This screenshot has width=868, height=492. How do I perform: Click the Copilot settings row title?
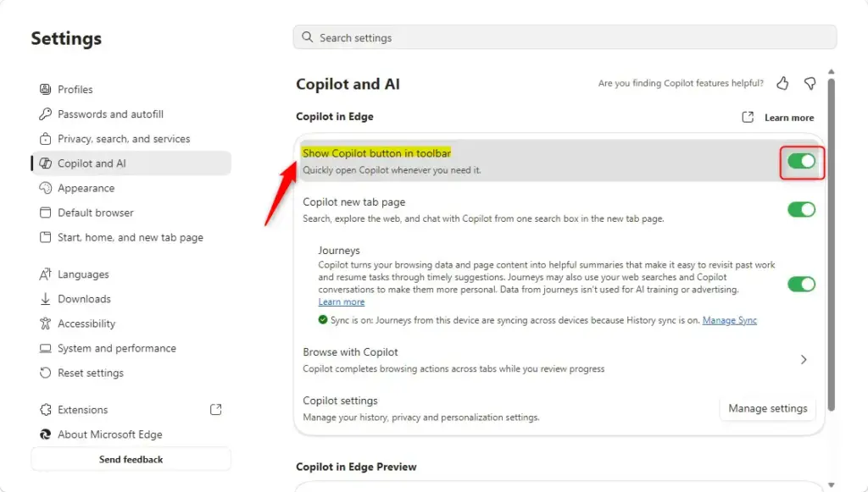point(340,401)
